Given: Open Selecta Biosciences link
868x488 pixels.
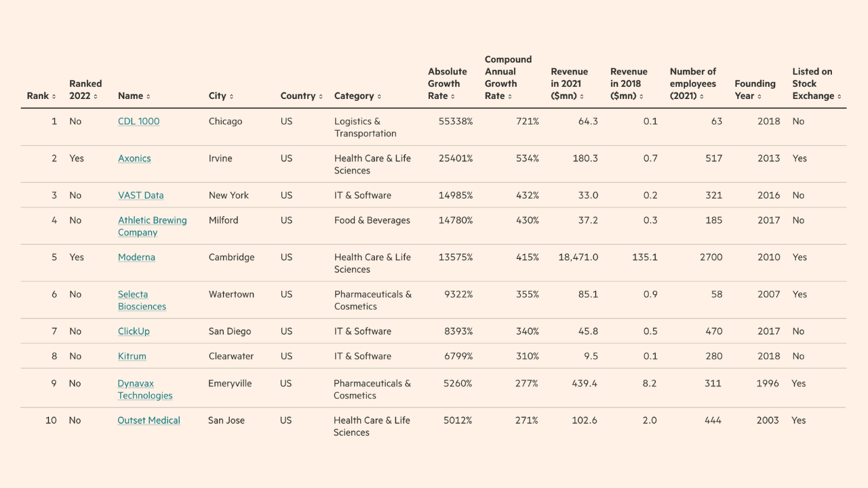Looking at the screenshot, I should pos(142,300).
